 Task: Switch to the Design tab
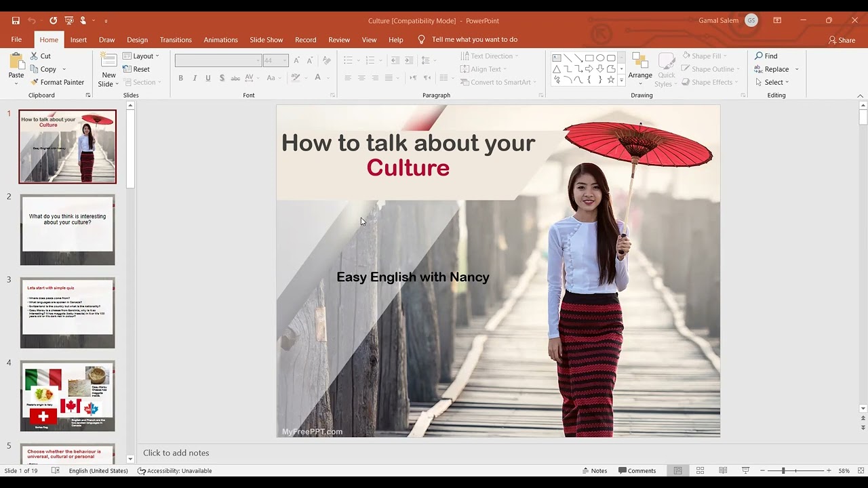tap(137, 39)
